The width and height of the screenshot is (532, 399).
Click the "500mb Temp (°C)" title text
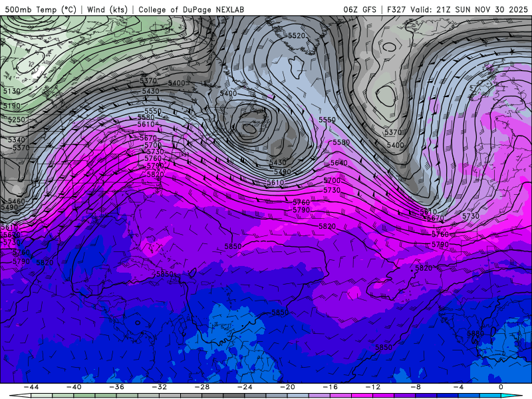pos(41,9)
